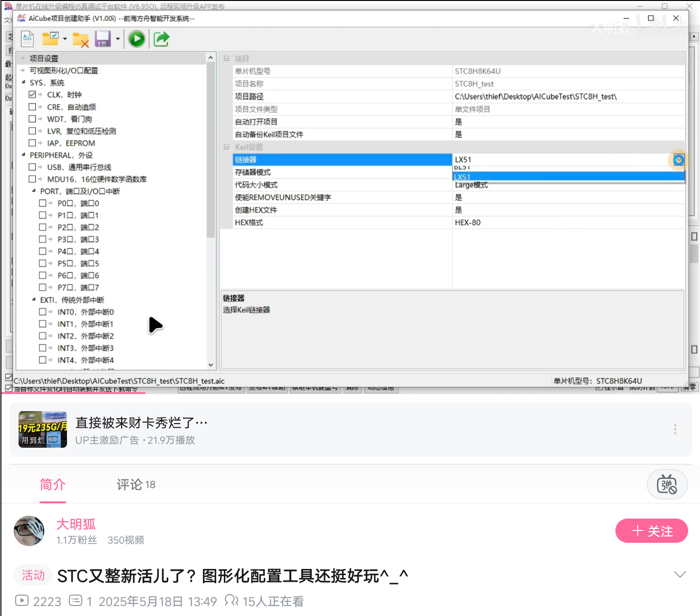Click the save floppy disk icon
700x616 pixels.
click(x=103, y=39)
